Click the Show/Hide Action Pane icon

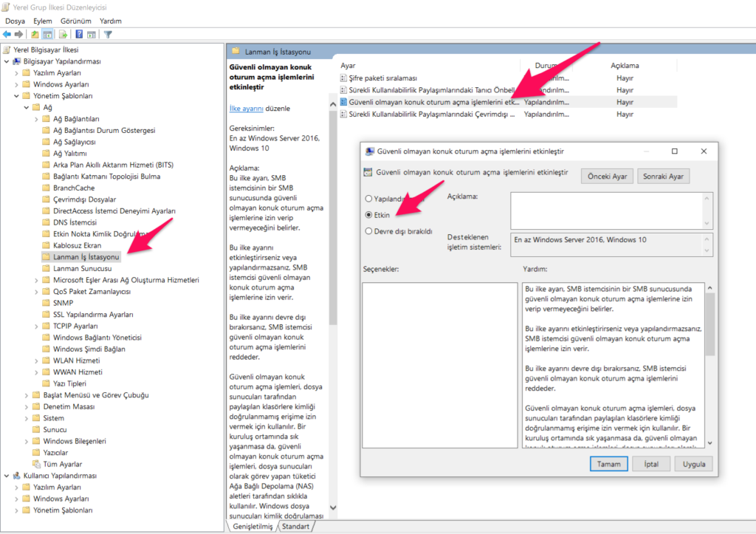click(92, 34)
